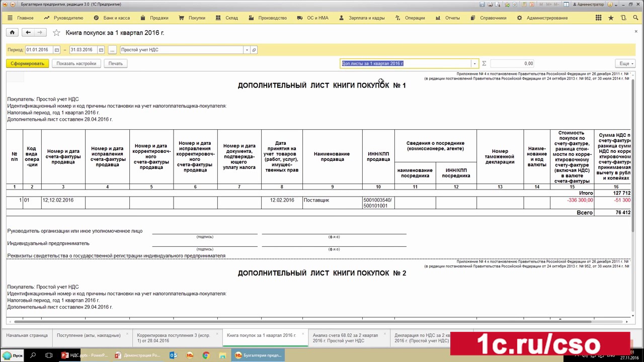The image size is (644, 362).
Task: Open the functions grid menu icon
Action: click(x=598, y=18)
